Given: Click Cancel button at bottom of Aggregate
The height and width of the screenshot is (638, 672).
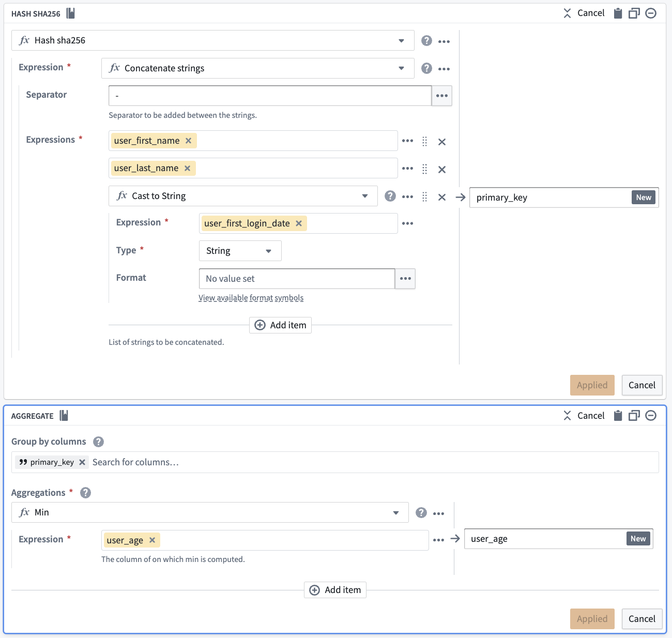Looking at the screenshot, I should point(642,619).
